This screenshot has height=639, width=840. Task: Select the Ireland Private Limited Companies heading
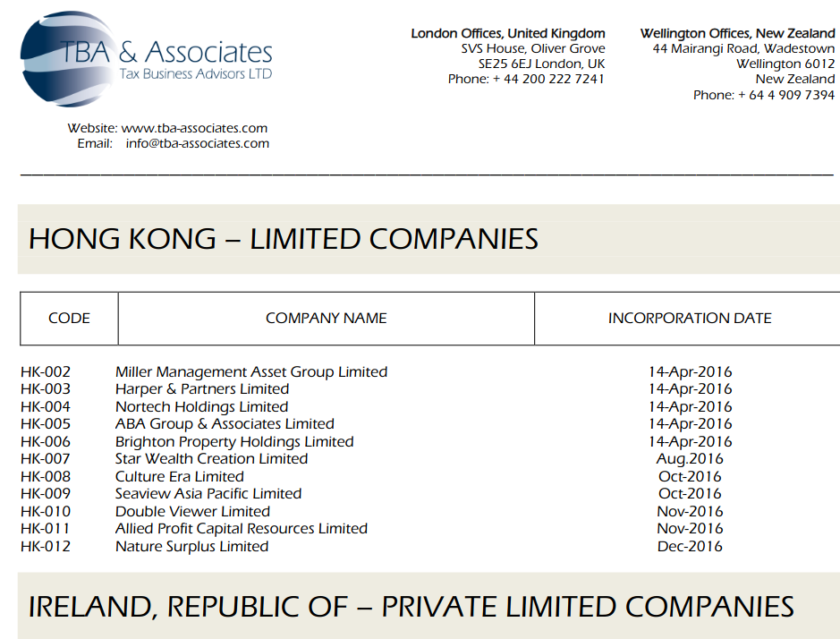coord(411,606)
